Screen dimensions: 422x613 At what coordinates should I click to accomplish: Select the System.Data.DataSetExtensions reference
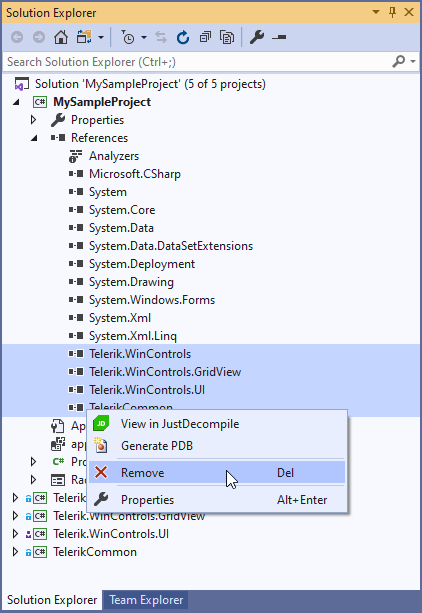point(171,246)
